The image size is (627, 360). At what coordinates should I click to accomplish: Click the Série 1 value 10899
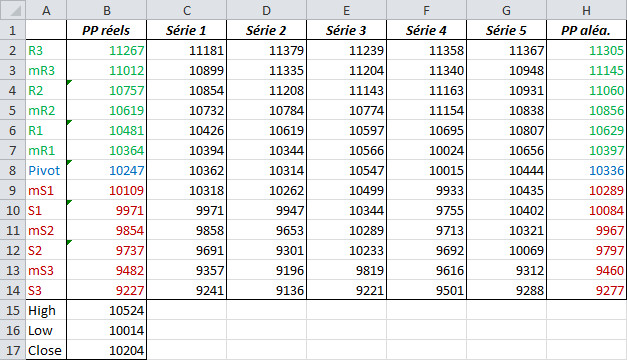click(186, 70)
